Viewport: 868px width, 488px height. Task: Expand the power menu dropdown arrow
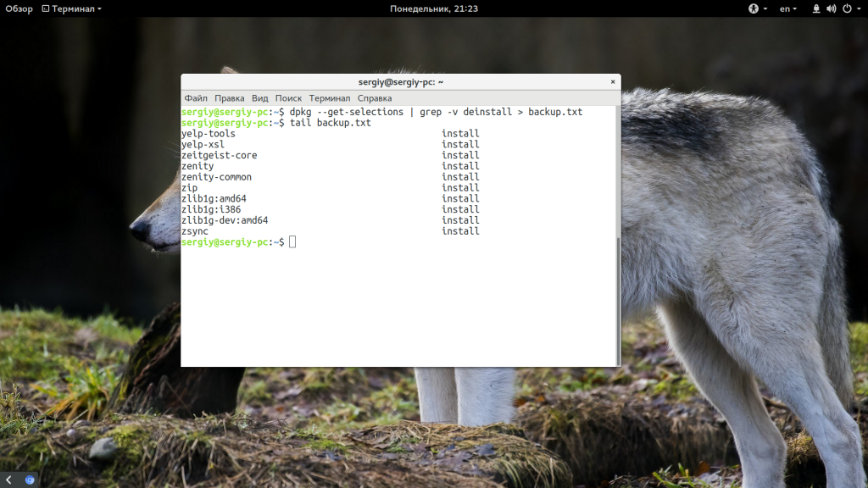tap(860, 8)
